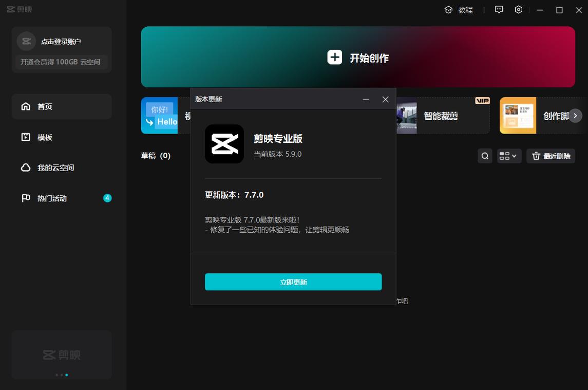588x390 pixels.
Task: Click the 当前版本 5.9.0 text
Action: point(277,154)
